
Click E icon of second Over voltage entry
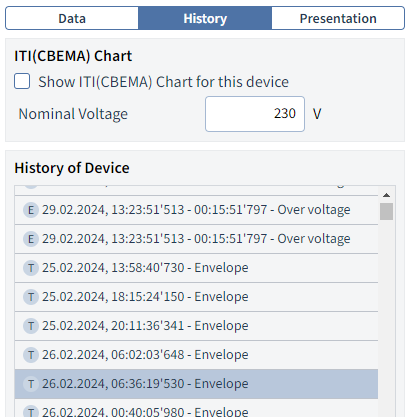click(31, 239)
